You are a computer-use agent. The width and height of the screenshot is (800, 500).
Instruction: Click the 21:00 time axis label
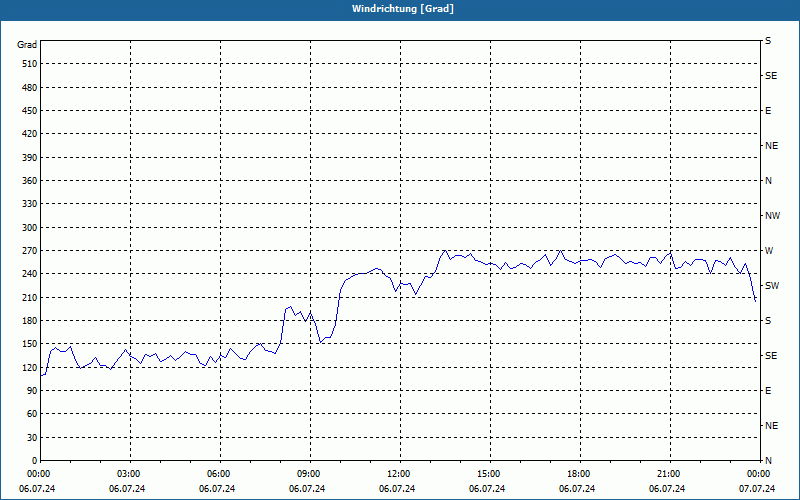(670, 474)
